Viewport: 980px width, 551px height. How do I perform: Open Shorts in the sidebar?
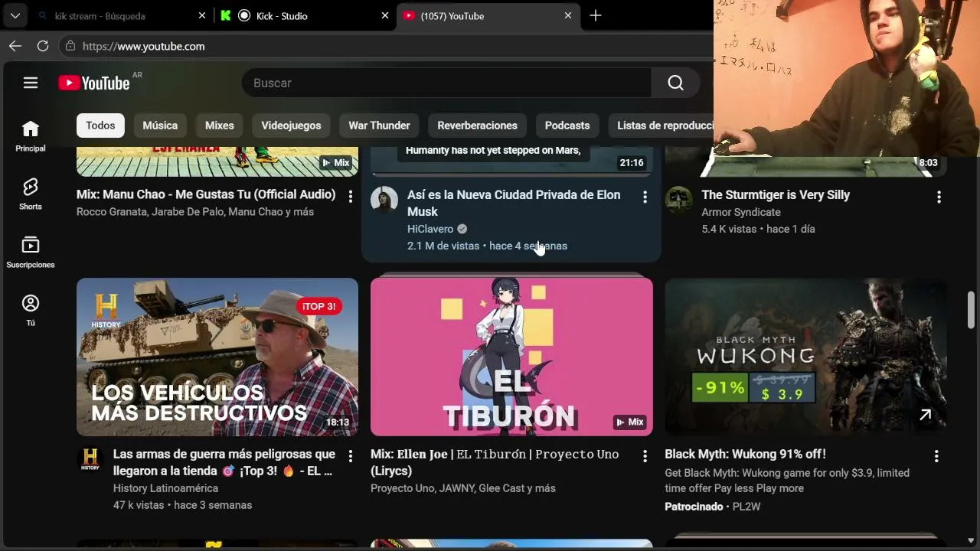(31, 194)
